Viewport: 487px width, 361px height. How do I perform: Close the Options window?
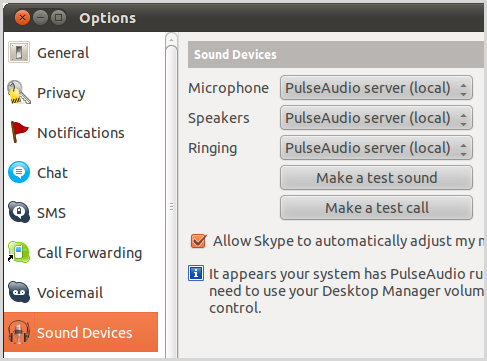tap(22, 17)
